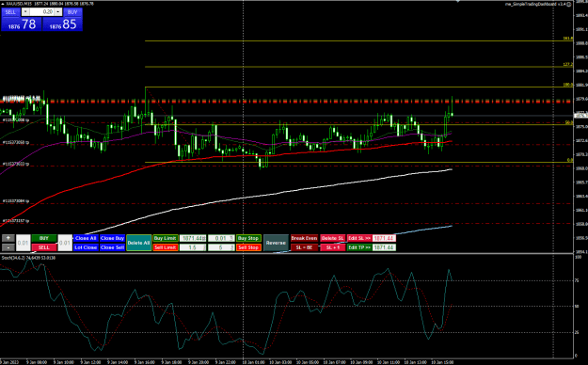Click the 127.2 Fibonacci level label
588x365 pixels.
(x=567, y=65)
